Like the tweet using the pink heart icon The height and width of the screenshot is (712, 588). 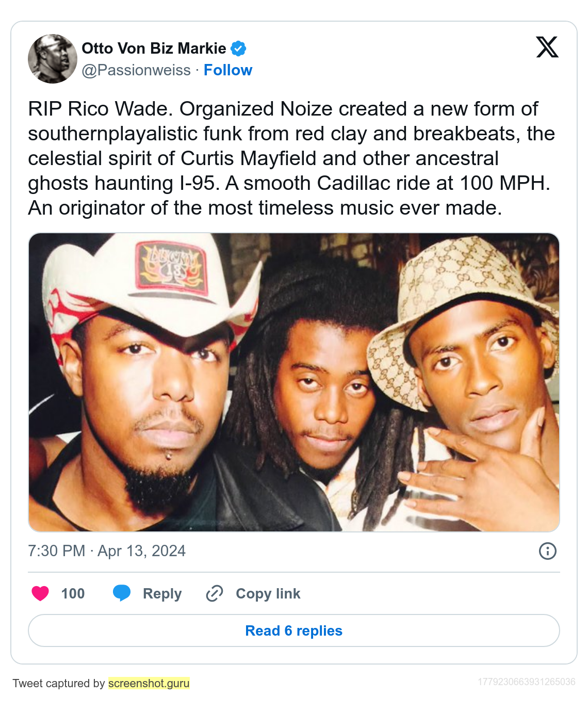(40, 593)
